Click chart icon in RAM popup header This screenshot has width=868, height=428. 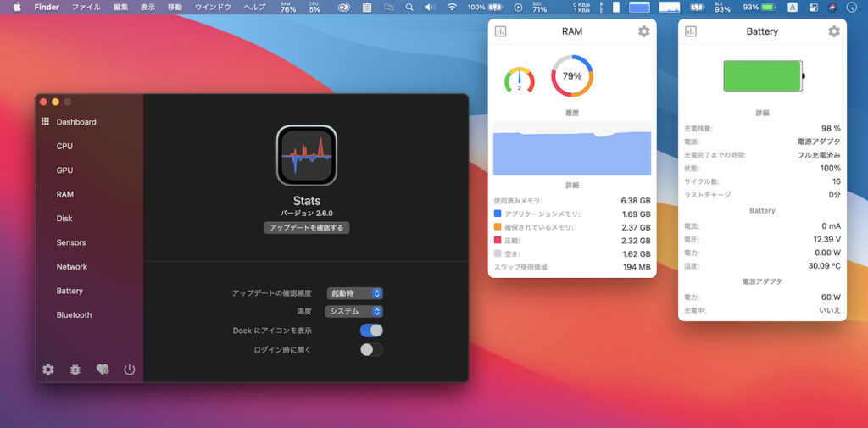(x=500, y=31)
